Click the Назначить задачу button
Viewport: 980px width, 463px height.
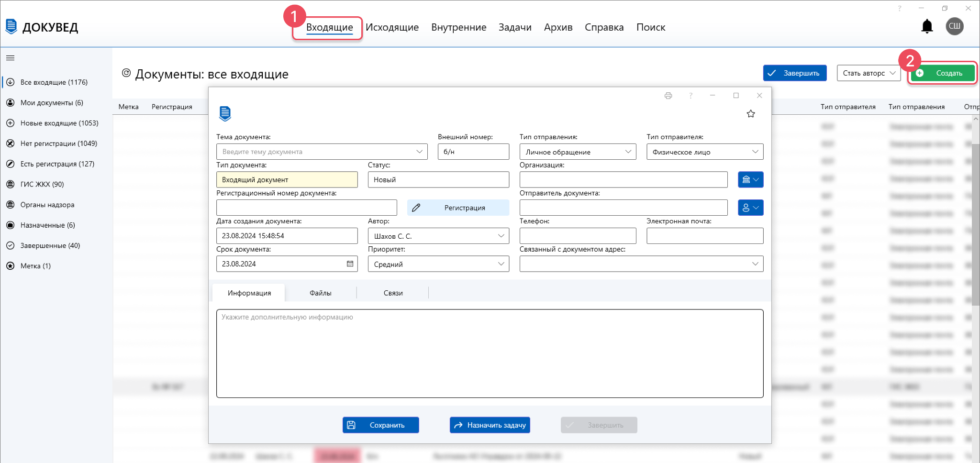click(x=490, y=425)
